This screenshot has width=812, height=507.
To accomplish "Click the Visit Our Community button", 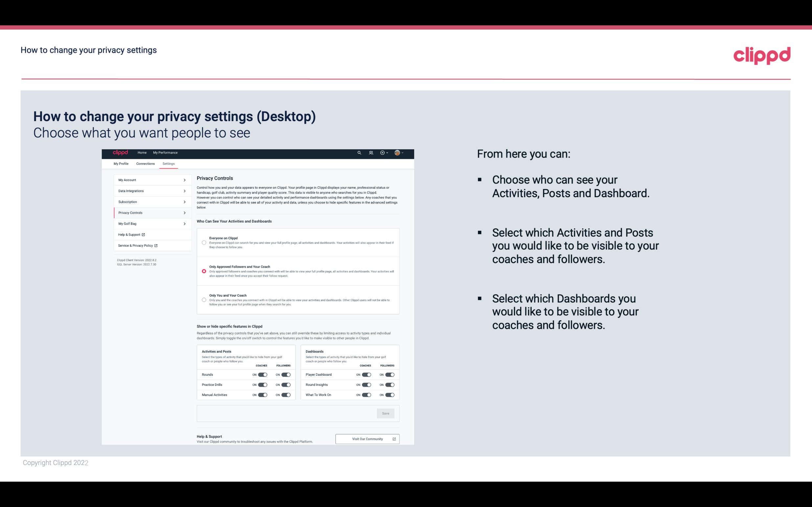I will [x=367, y=439].
